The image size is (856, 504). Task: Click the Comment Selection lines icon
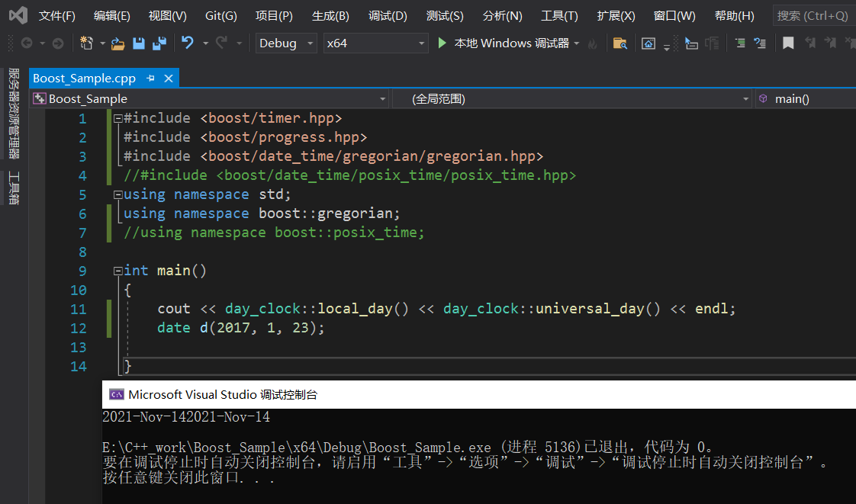[x=740, y=43]
